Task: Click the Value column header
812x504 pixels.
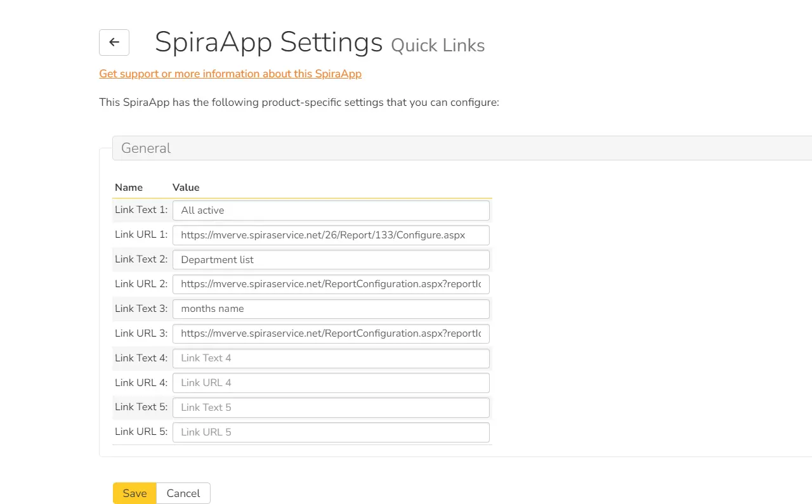Action: pyautogui.click(x=186, y=188)
